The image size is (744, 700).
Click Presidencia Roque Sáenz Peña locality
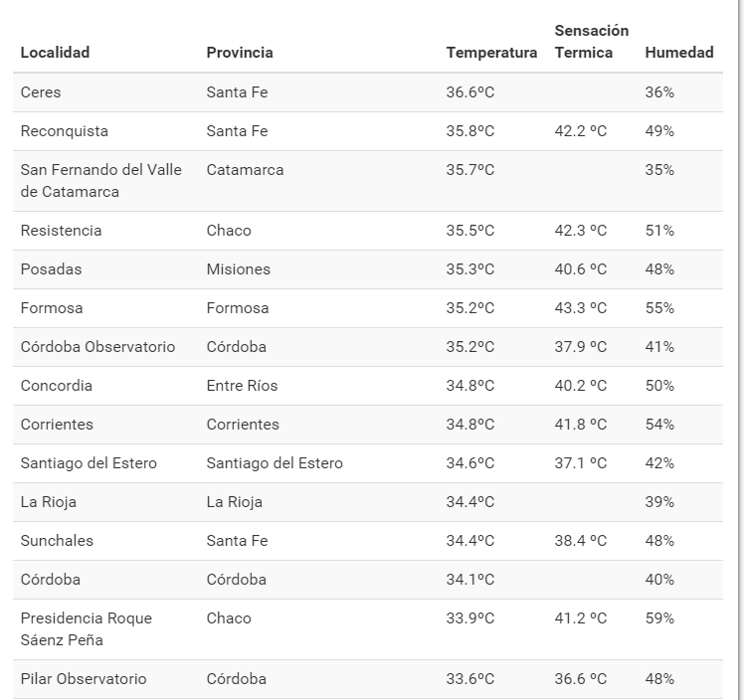tap(86, 629)
